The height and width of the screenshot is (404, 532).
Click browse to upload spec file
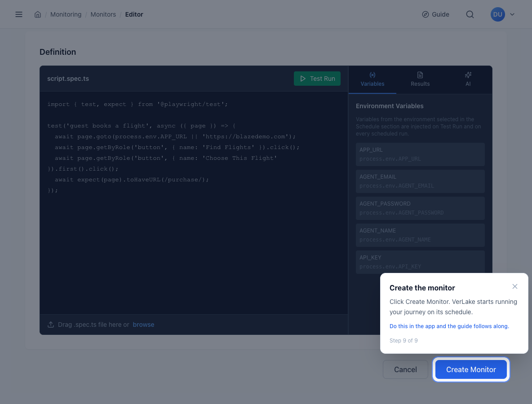coord(143,325)
